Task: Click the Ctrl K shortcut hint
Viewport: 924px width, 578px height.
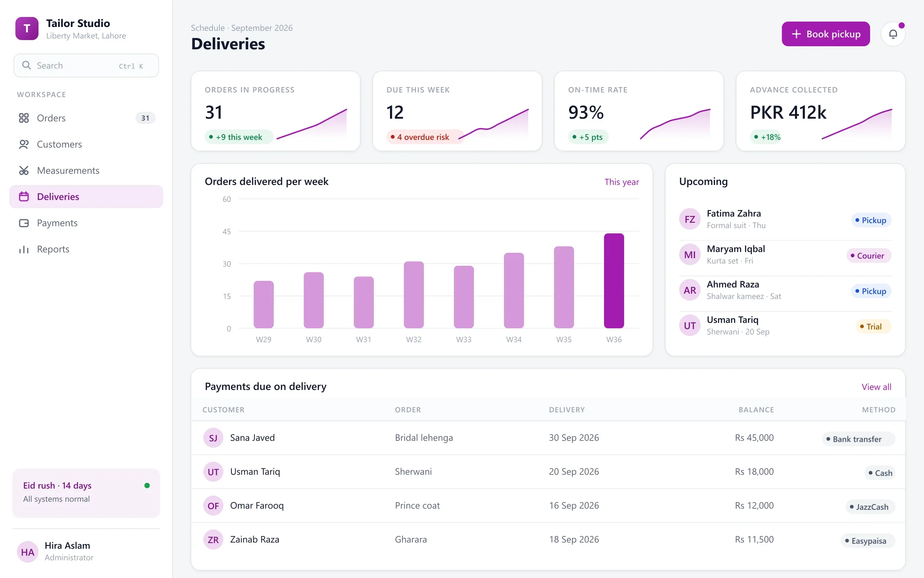Action: click(131, 66)
